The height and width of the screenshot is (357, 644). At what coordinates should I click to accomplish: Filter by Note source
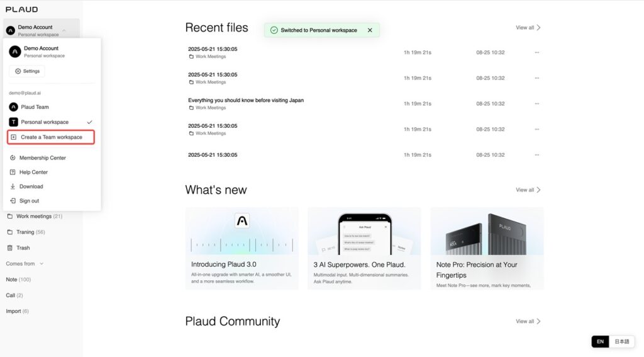click(x=18, y=280)
